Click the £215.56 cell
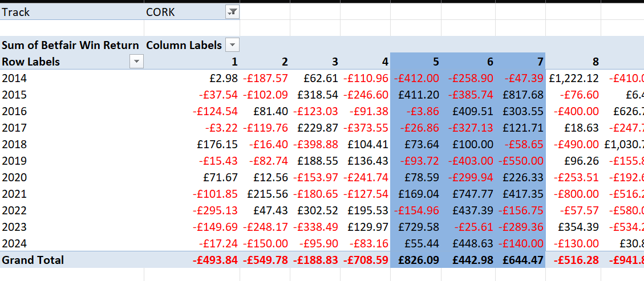 tap(265, 194)
